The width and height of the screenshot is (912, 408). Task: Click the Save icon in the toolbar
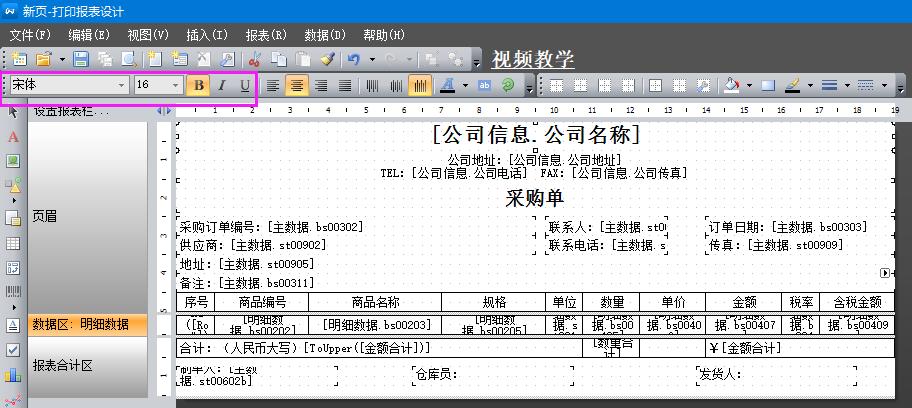pyautogui.click(x=81, y=60)
